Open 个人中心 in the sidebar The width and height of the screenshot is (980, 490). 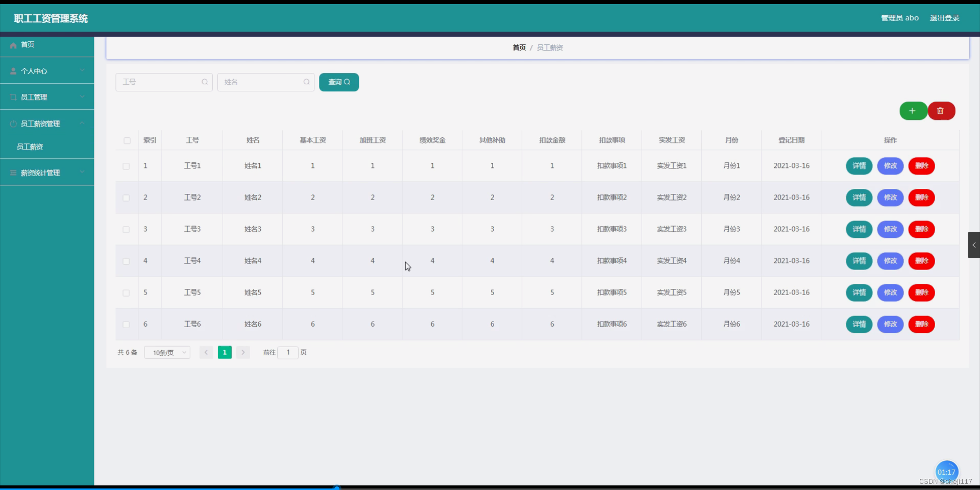[x=47, y=71]
